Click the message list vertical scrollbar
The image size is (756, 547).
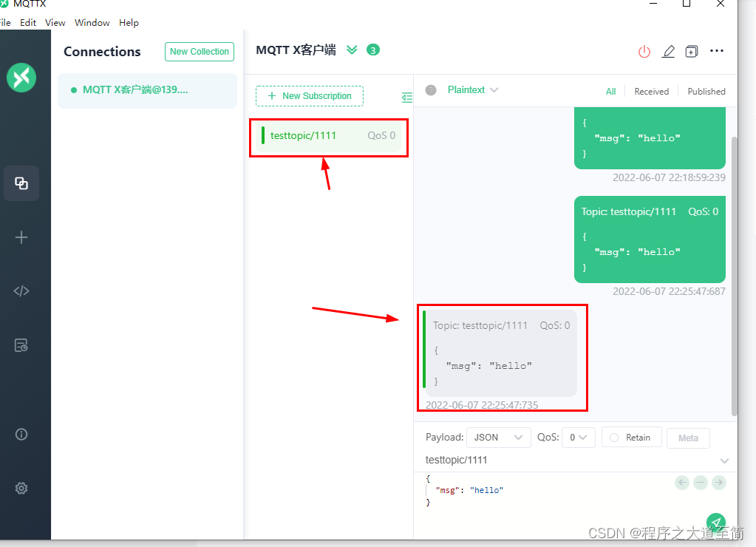coord(735,276)
